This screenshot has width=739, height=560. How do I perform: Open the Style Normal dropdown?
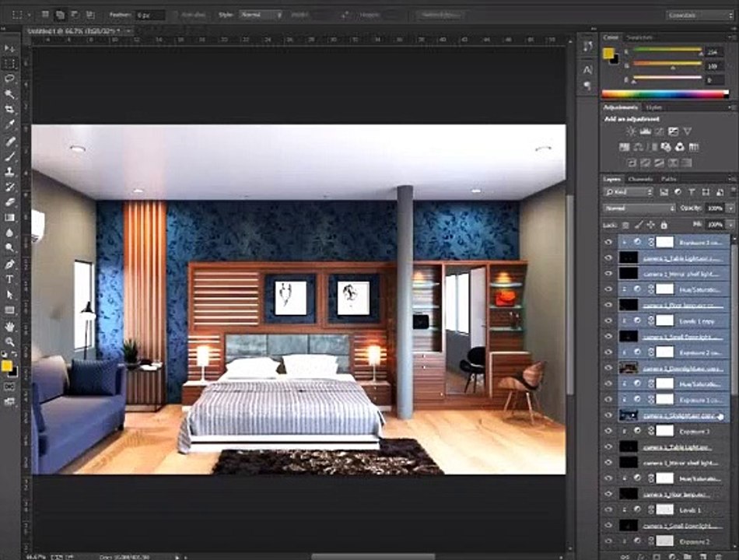[x=261, y=15]
